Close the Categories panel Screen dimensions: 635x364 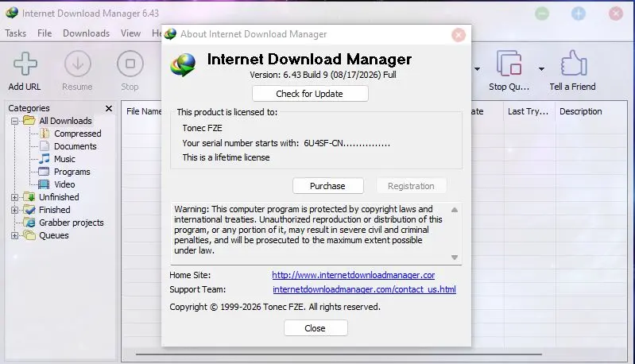click(x=109, y=109)
